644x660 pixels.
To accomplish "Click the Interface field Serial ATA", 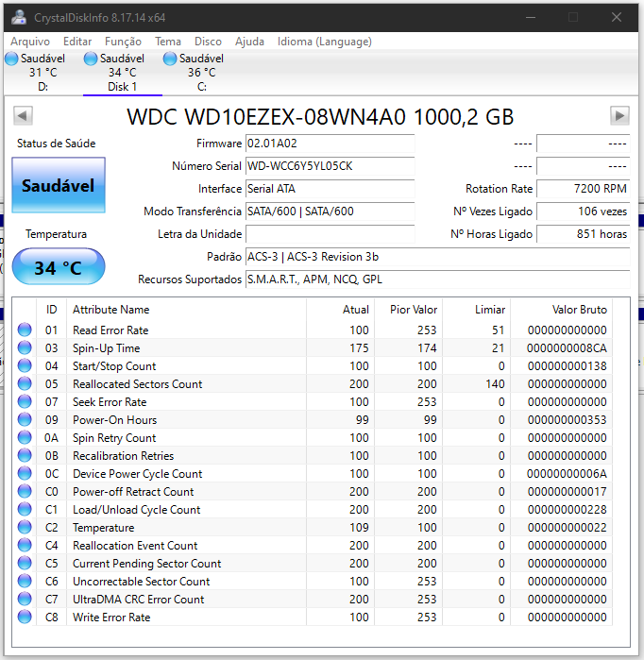I will click(330, 189).
